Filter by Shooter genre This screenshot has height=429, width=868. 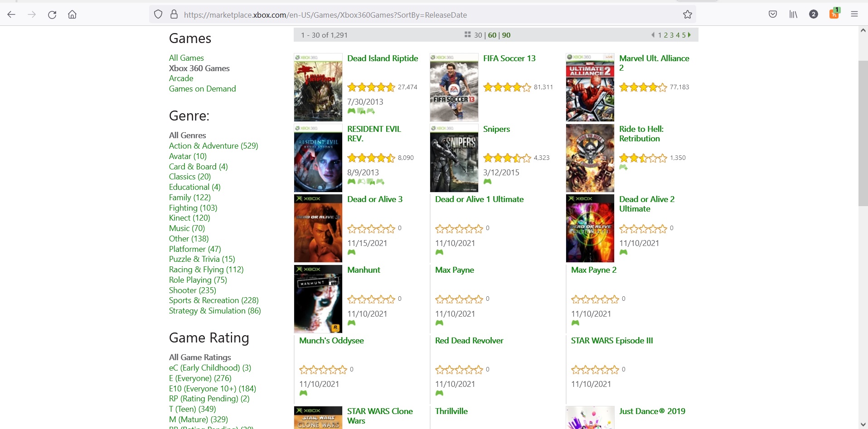click(193, 290)
